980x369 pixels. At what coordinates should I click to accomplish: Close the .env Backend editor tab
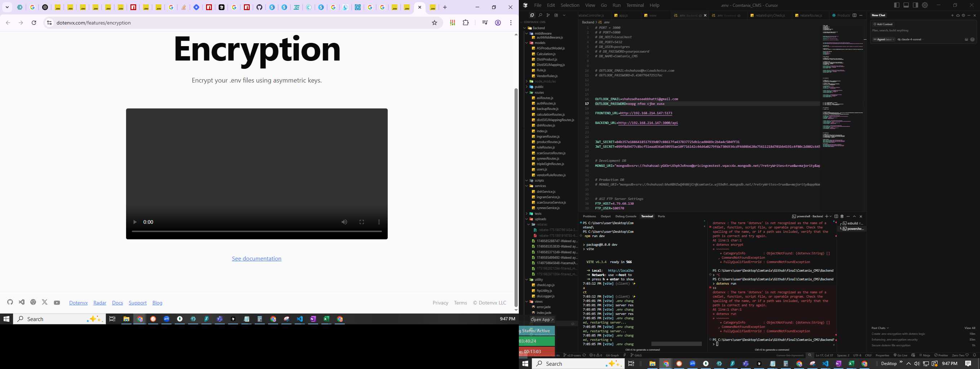pos(705,15)
